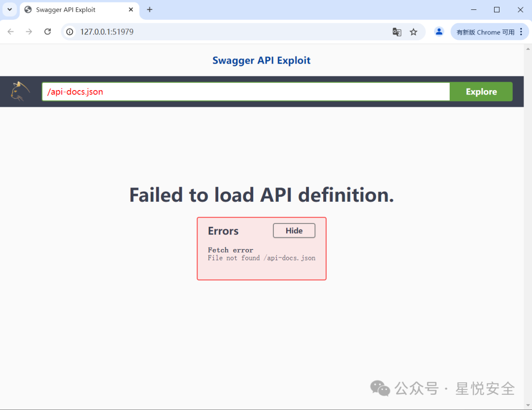Screen dimensions: 532x410
Task: Click the site information icon
Action: 69,32
